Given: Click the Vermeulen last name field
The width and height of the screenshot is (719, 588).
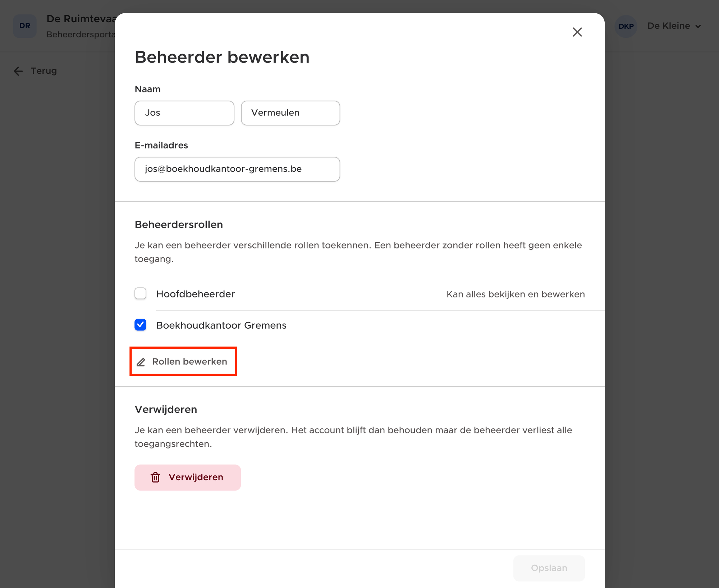Looking at the screenshot, I should point(290,113).
